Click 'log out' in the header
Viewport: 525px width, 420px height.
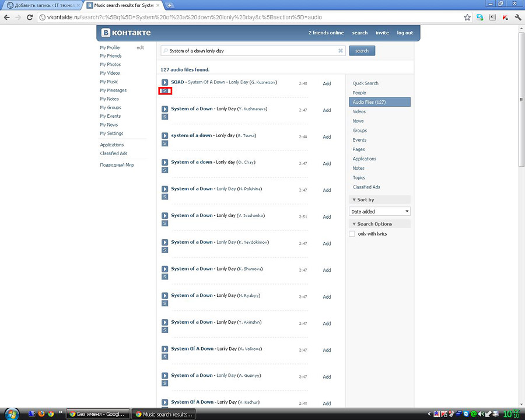tap(405, 33)
